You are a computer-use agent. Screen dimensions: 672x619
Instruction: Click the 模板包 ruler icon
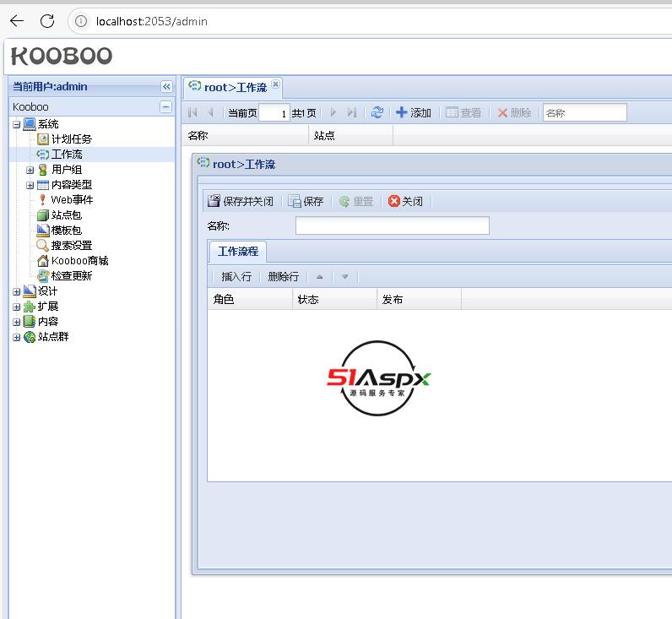[x=43, y=231]
